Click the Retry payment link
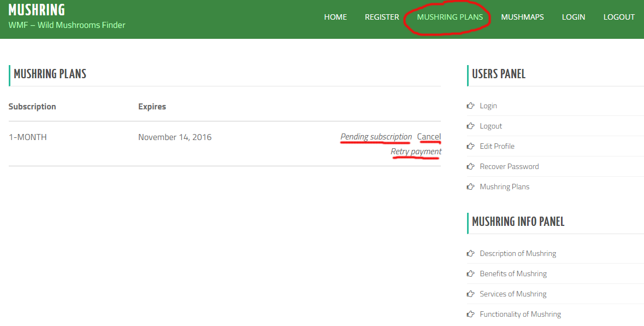Screen dimensions: 644x326 coord(416,152)
